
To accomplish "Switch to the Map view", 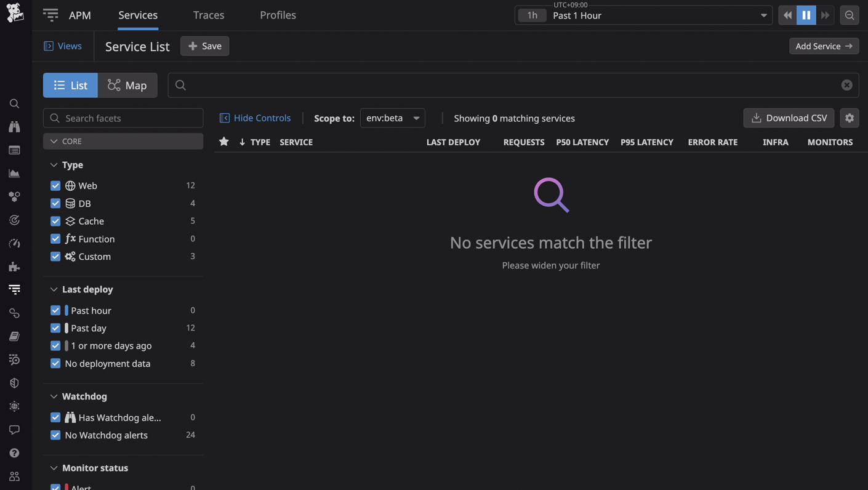I will click(x=127, y=85).
